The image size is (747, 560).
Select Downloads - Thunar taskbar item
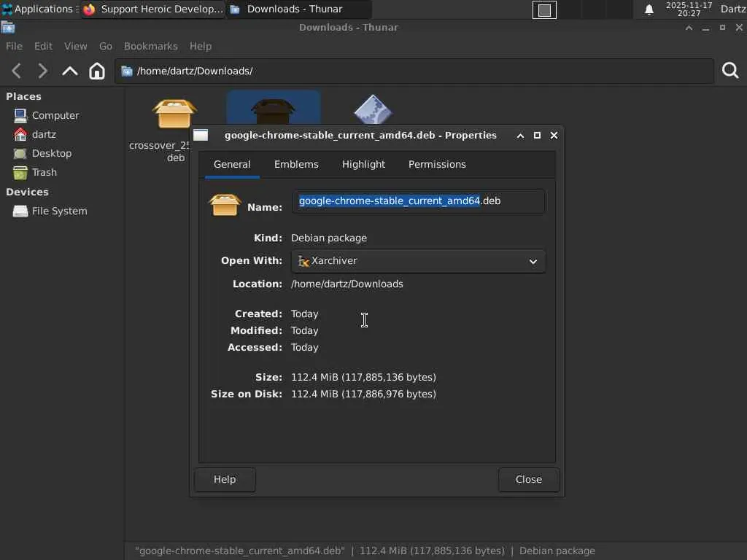coord(298,9)
